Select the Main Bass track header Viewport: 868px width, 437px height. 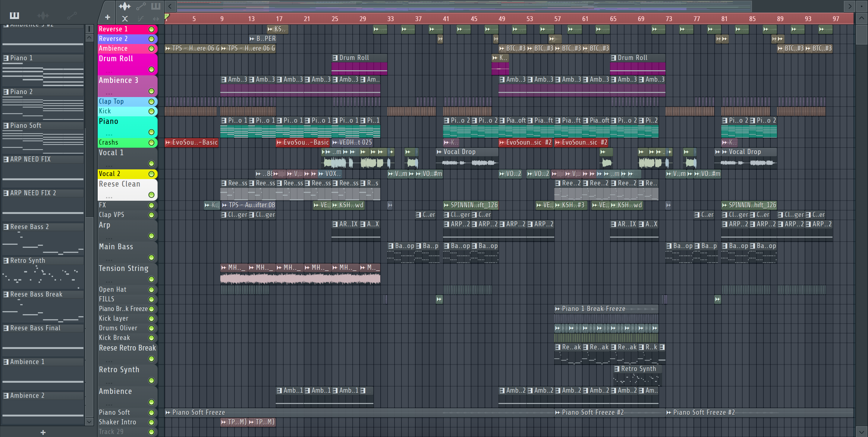point(127,252)
